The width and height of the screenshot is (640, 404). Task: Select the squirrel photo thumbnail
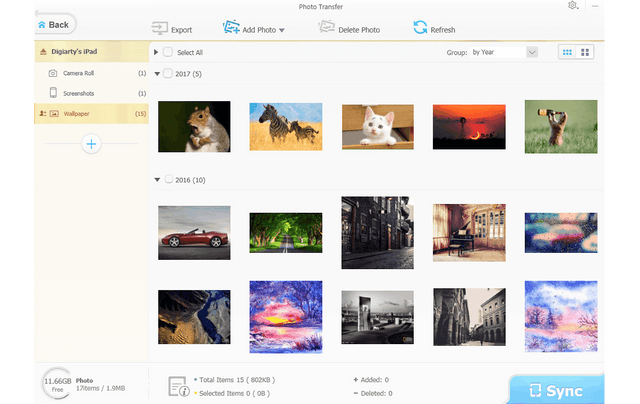[194, 127]
